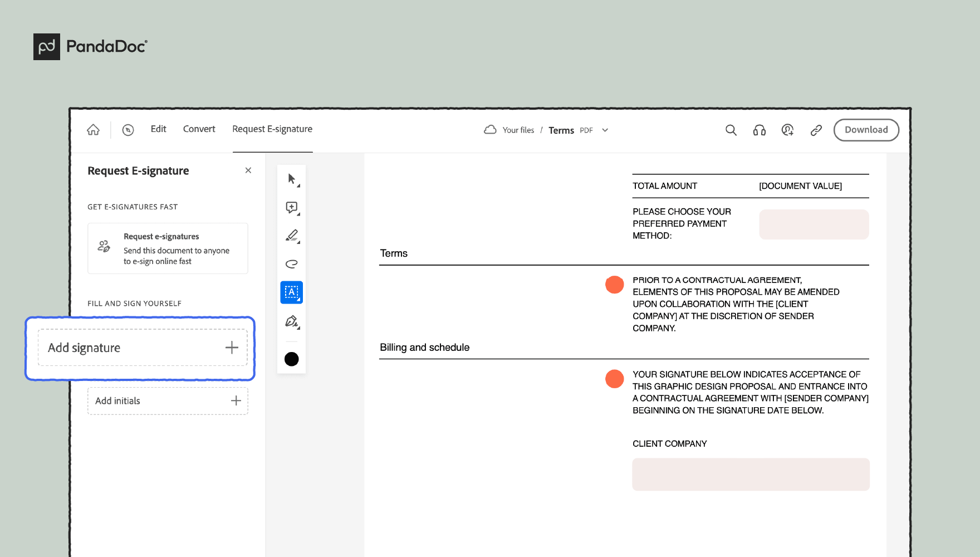Select the Fill text field tool
Screen dimensions: 980x557
pyautogui.click(x=291, y=292)
